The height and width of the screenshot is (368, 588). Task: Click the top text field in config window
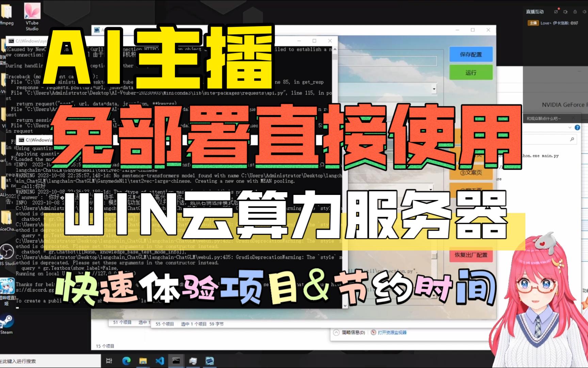click(387, 61)
